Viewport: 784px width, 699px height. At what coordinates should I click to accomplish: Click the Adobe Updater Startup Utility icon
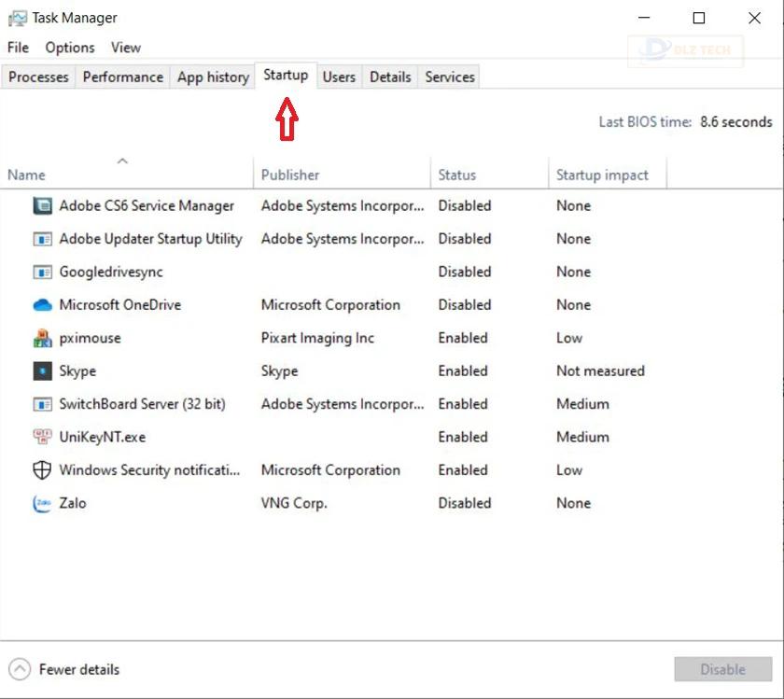point(43,239)
